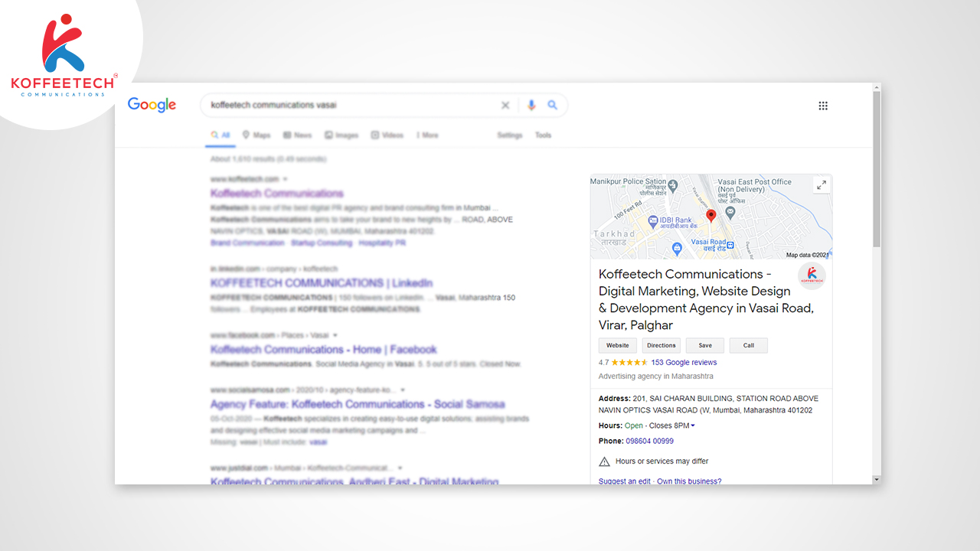Click the IDBI Bank marker on map
Viewport: 980px width, 551px height.
(653, 222)
